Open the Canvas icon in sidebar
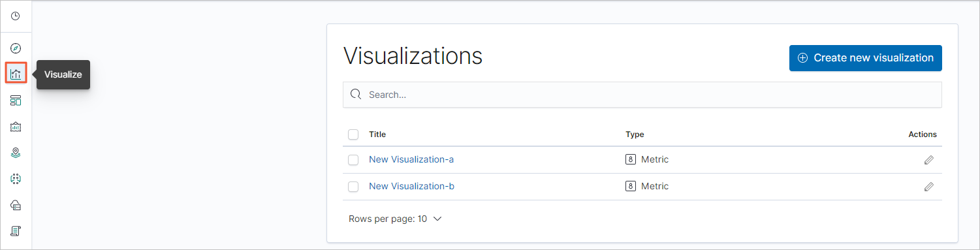The height and width of the screenshot is (250, 980). tap(16, 127)
